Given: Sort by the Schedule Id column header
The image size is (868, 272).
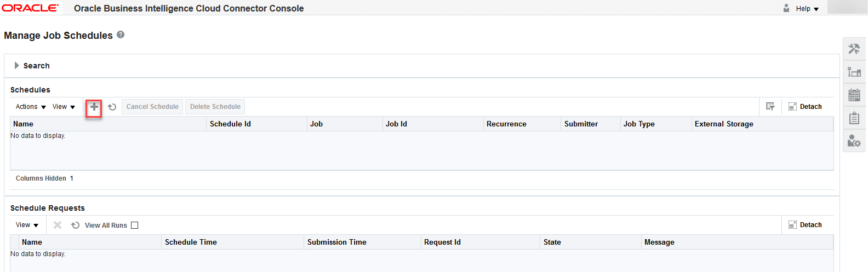Looking at the screenshot, I should tap(230, 124).
